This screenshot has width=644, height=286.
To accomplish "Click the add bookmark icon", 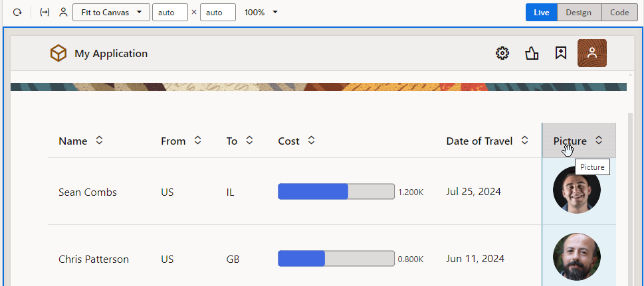I will tap(561, 54).
